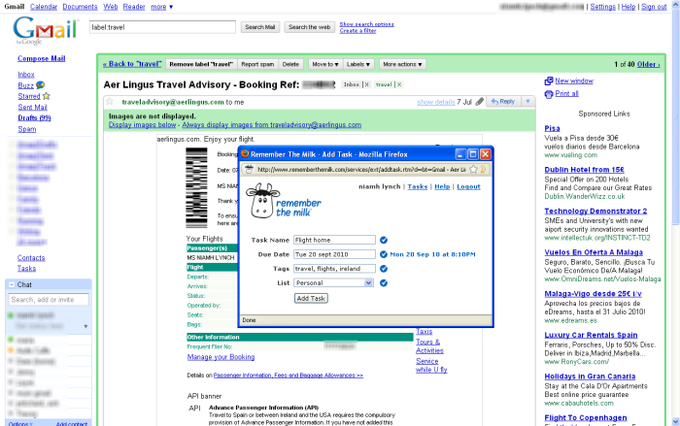The width and height of the screenshot is (680, 426).
Task: Click the checkmark next to Tags field
Action: [383, 269]
